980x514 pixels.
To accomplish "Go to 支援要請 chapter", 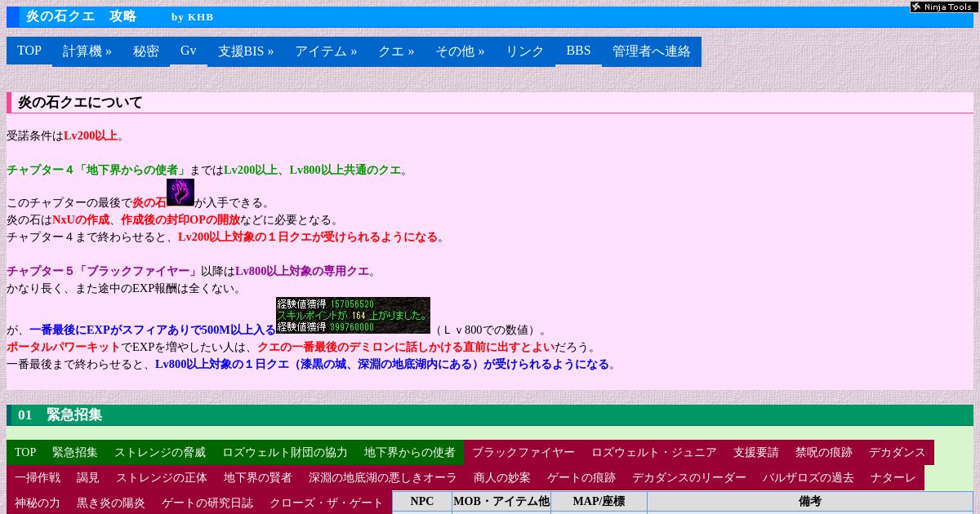I will tap(756, 452).
